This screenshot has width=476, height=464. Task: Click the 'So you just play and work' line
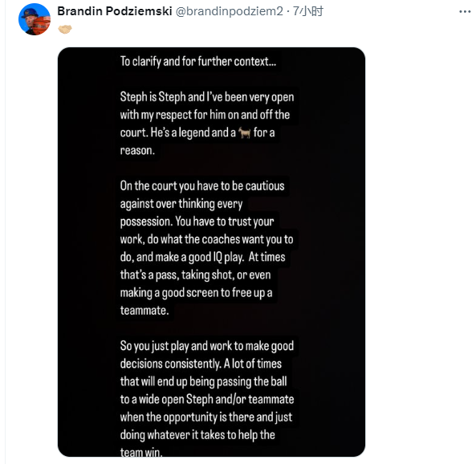click(x=207, y=346)
